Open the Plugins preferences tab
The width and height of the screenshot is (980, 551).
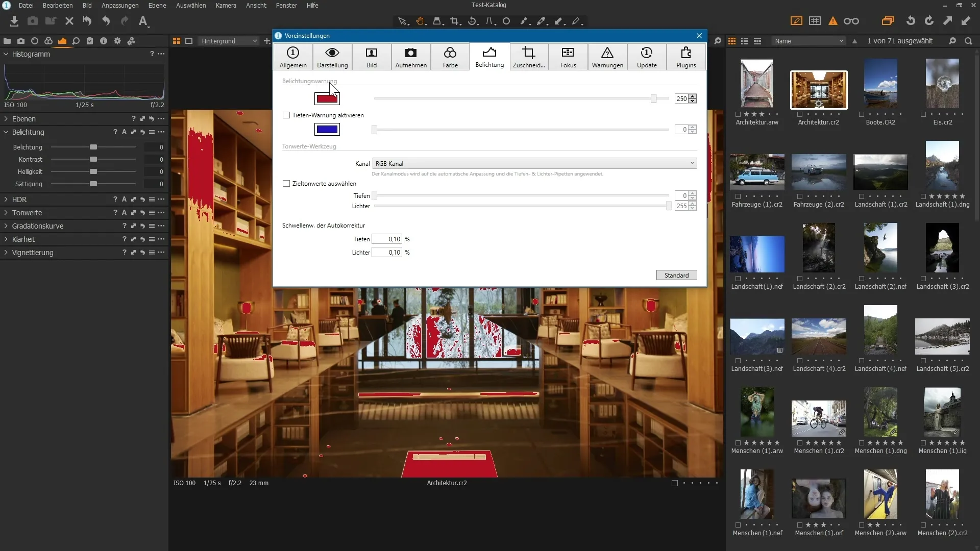coord(686,57)
